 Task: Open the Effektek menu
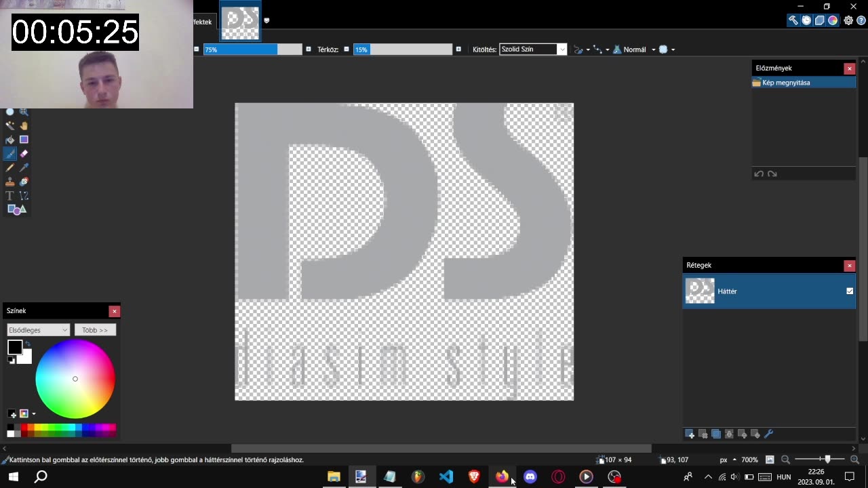coord(202,22)
